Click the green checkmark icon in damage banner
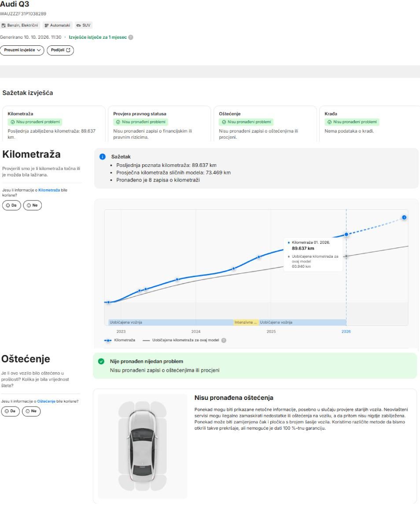This screenshot has height=510, width=420. (x=101, y=361)
